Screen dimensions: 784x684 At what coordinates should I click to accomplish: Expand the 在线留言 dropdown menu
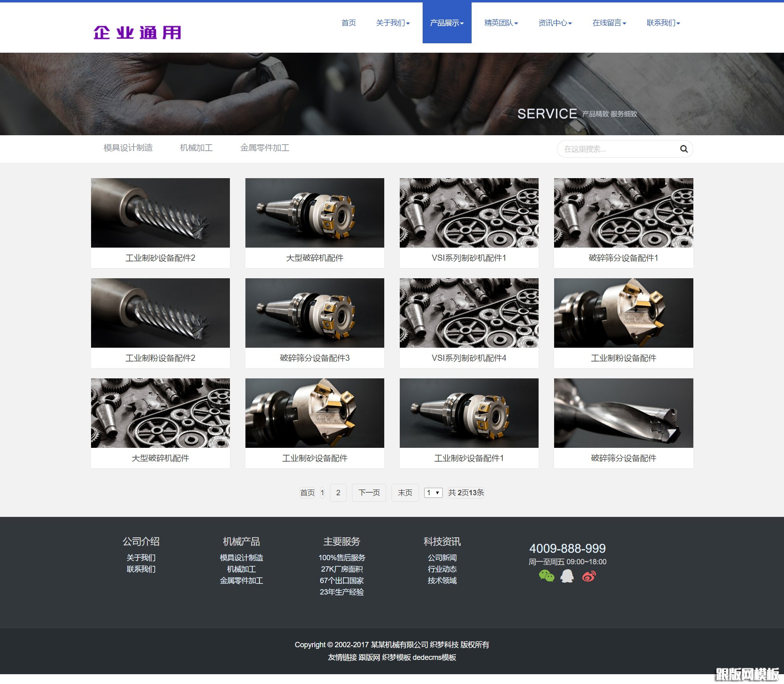609,23
